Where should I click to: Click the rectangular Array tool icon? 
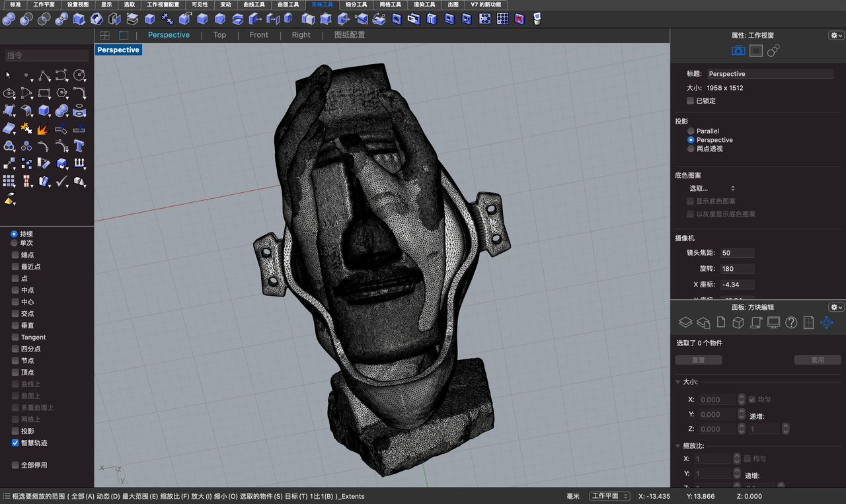[x=9, y=181]
